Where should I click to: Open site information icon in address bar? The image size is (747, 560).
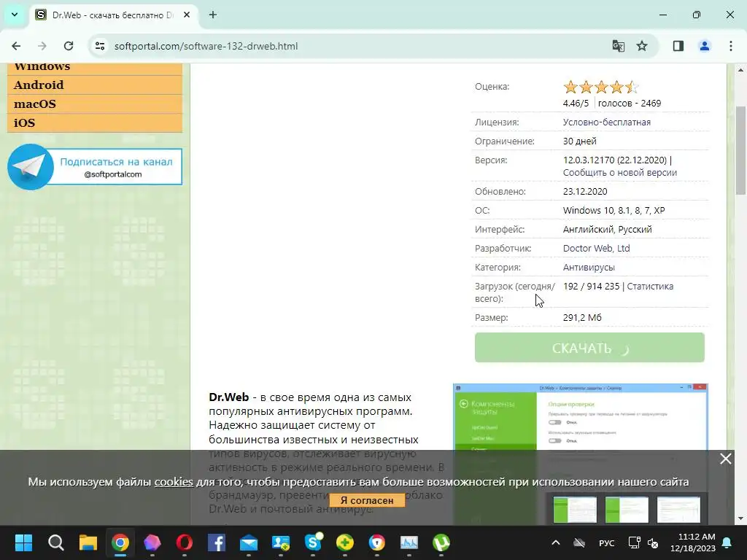(x=100, y=46)
